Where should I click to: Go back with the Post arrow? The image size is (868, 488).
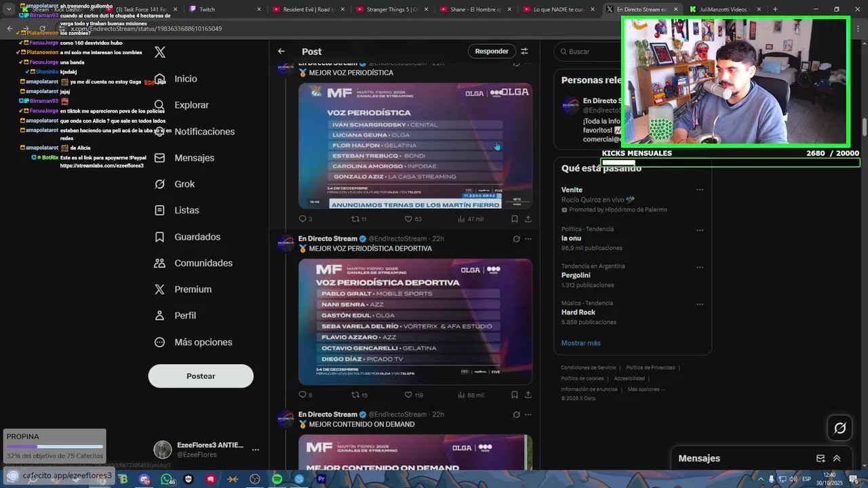pos(281,52)
